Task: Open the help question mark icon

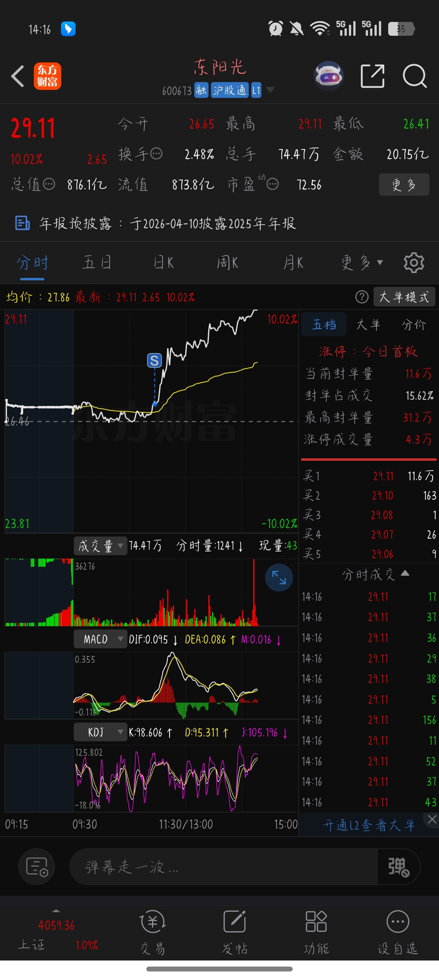Action: (362, 297)
